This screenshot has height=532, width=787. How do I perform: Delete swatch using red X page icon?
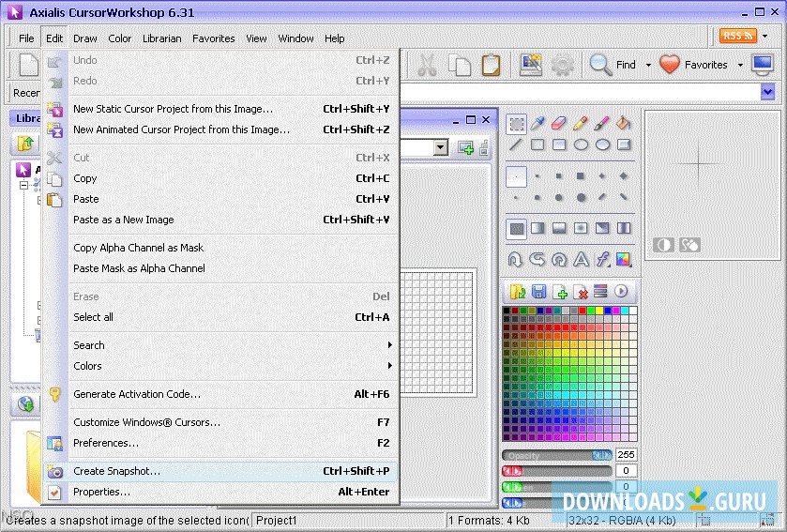[581, 292]
